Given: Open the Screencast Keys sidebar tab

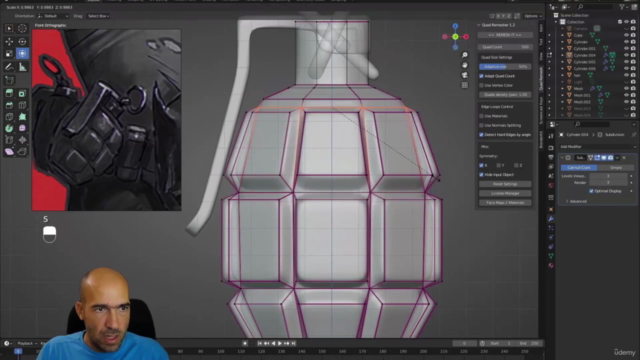Looking at the screenshot, I should tap(542, 110).
